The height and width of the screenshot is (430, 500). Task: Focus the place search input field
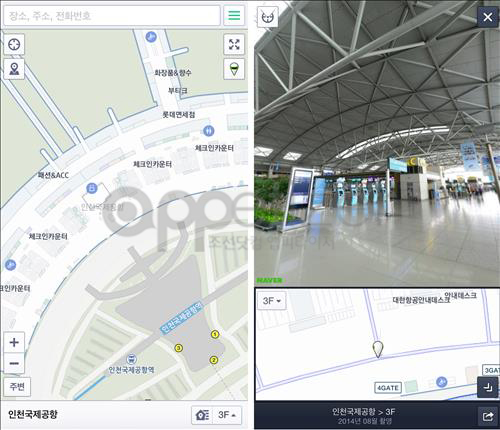tap(112, 15)
